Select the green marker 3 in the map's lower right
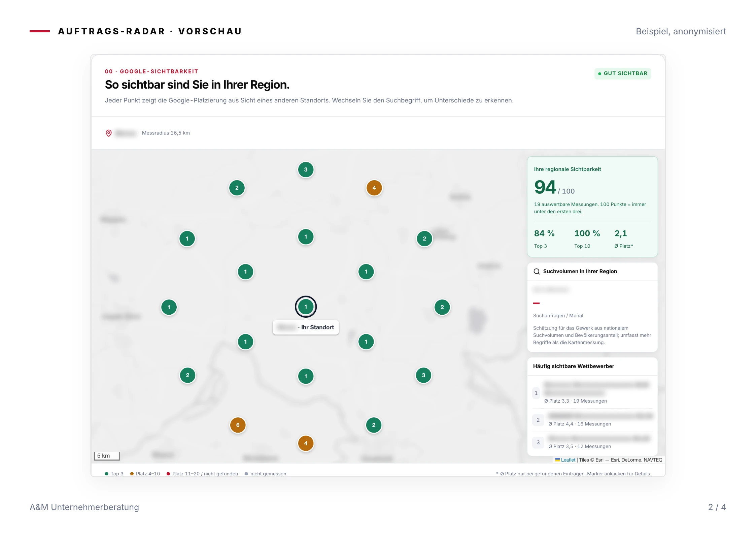 click(x=423, y=375)
